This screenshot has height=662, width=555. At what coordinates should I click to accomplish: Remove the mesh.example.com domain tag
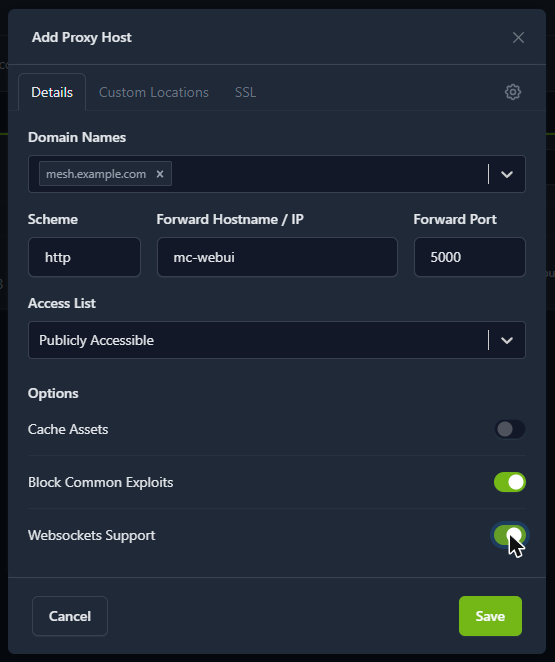tap(160, 174)
